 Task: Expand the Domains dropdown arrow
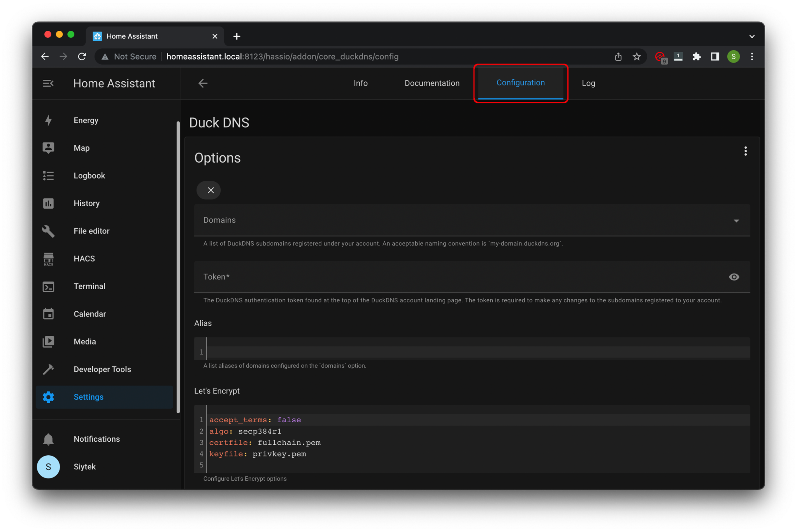pos(736,221)
